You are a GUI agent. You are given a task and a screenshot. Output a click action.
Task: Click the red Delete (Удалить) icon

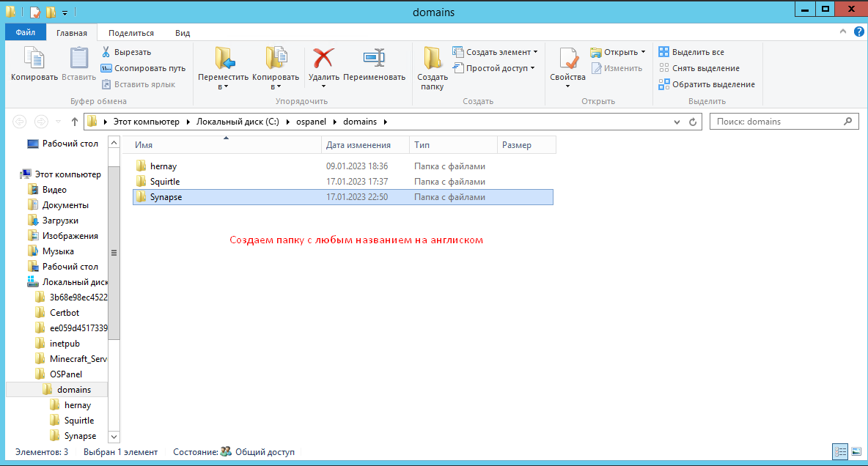coord(323,58)
